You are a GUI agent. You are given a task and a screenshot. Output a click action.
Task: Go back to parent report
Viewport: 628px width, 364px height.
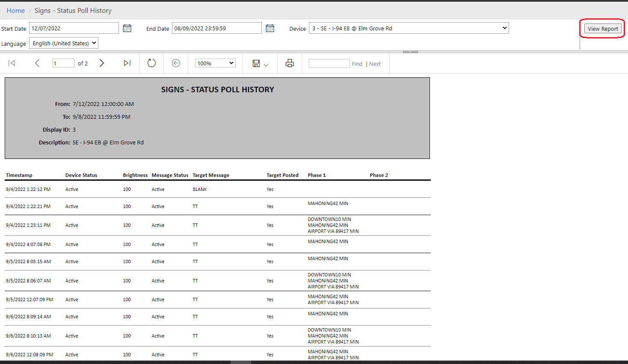(176, 63)
